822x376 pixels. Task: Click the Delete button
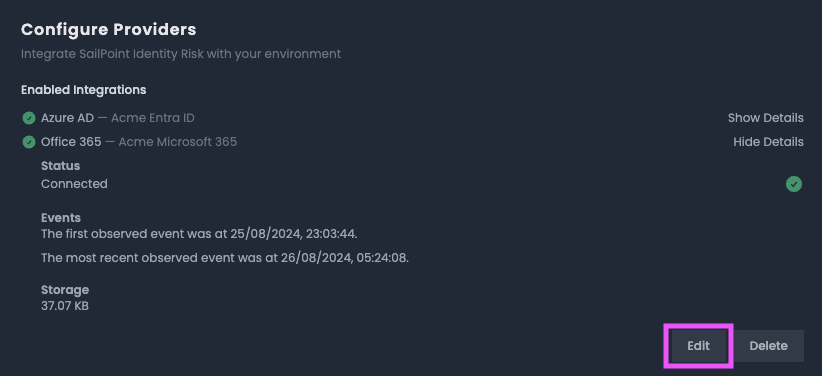click(x=768, y=346)
